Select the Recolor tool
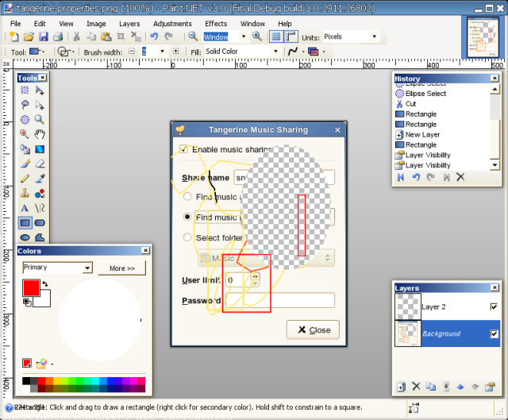This screenshot has width=508, height=420. (40, 194)
